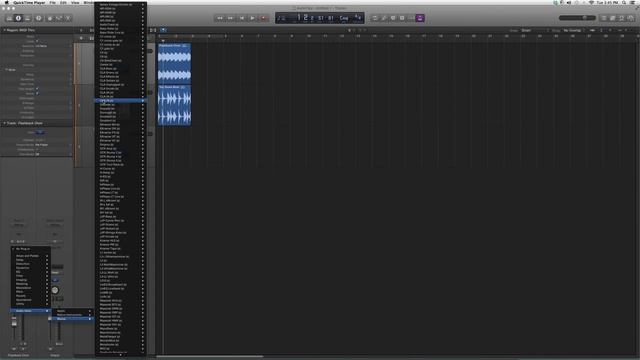This screenshot has height=360, width=640.
Task: Click scroll-down arrow at Waves list bottom
Action: (121, 355)
